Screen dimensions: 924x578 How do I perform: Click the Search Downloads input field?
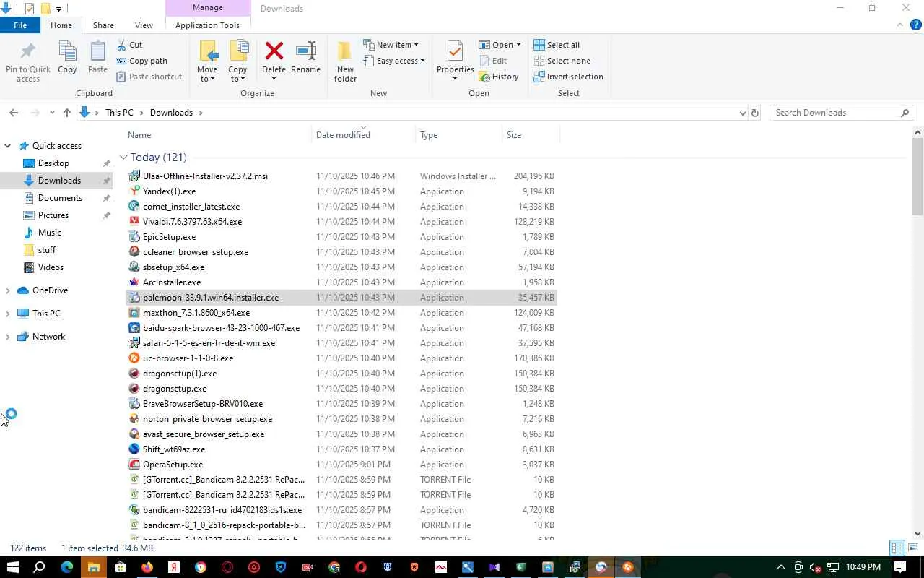pos(842,113)
